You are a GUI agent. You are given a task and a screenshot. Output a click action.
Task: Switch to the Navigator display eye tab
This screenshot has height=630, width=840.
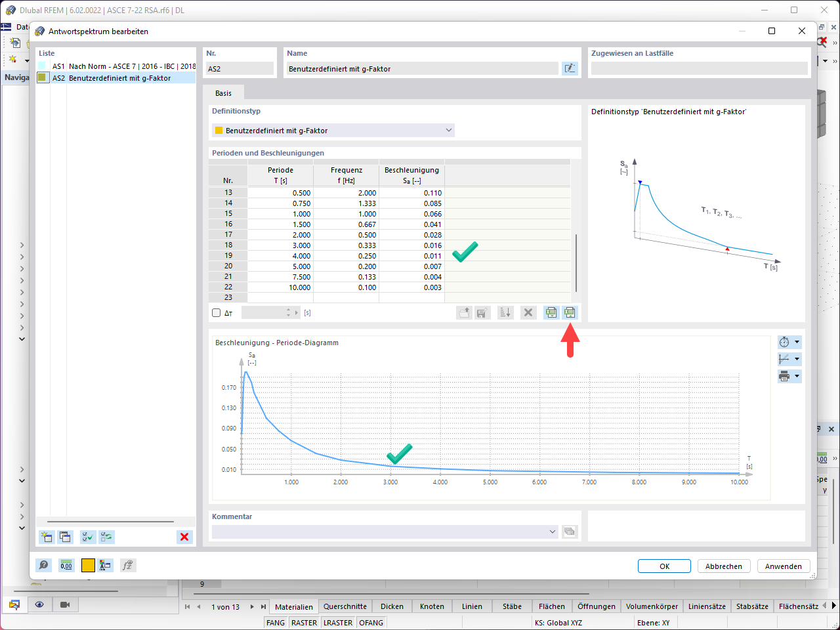coord(39,604)
